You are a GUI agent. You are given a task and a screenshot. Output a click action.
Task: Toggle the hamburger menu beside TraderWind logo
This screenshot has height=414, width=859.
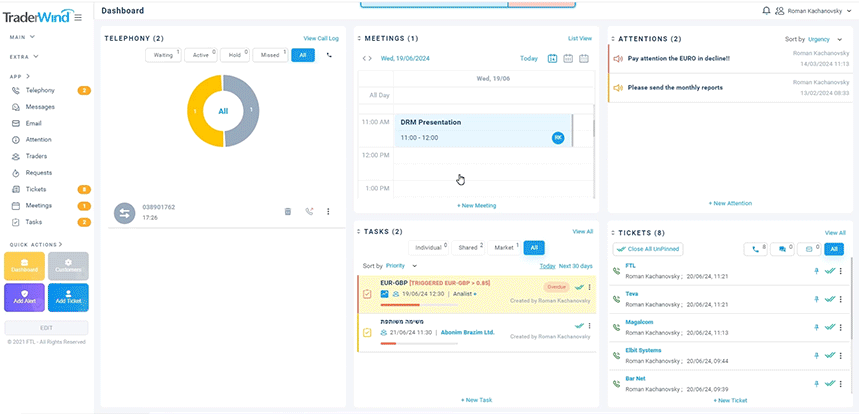[x=78, y=17]
